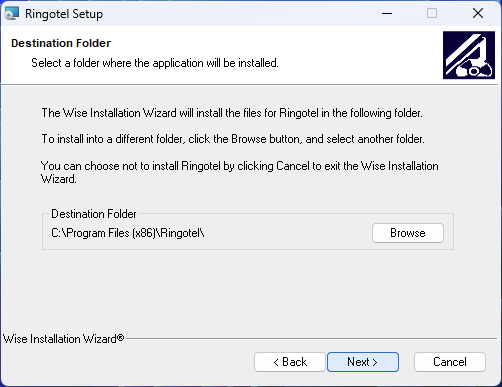
Task: Click the installer logo graphic at top right
Action: pyautogui.click(x=469, y=55)
